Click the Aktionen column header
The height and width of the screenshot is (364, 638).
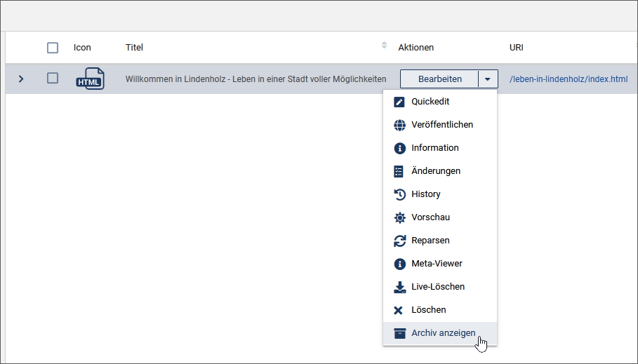coord(416,48)
